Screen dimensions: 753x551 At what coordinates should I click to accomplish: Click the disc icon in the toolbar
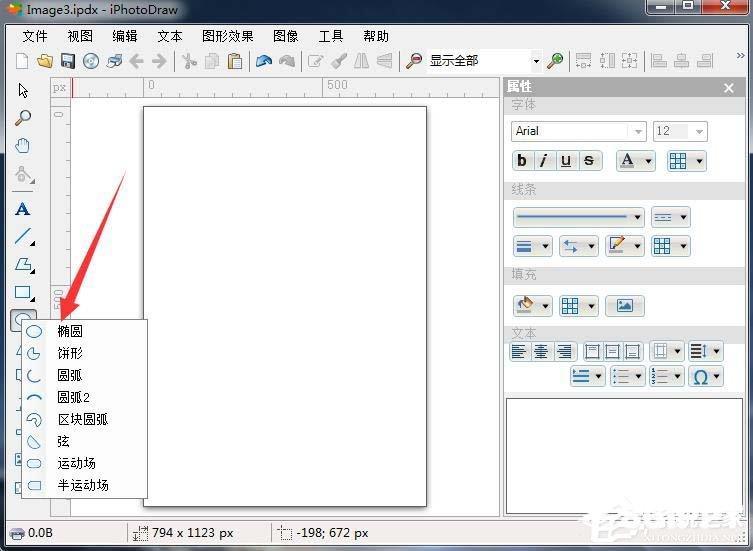tap(91, 61)
